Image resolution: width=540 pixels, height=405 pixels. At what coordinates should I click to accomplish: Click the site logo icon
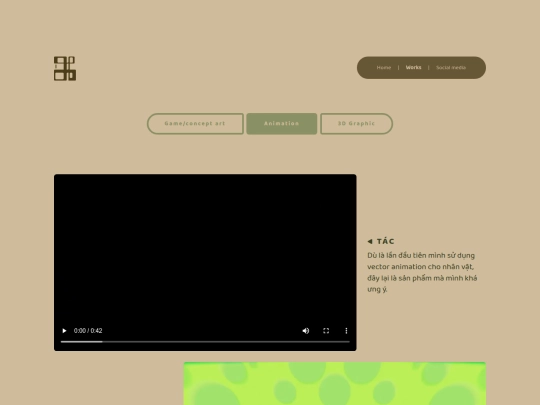(x=65, y=69)
